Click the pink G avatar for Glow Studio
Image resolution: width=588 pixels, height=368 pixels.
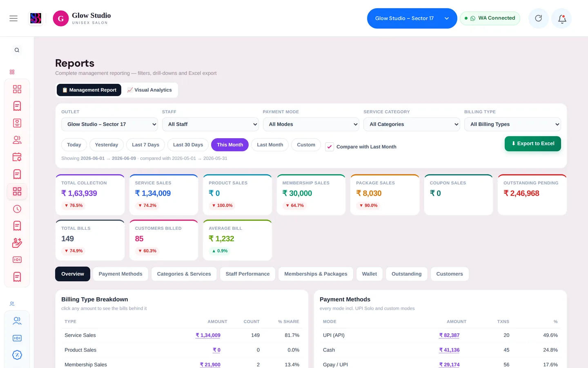61,18
